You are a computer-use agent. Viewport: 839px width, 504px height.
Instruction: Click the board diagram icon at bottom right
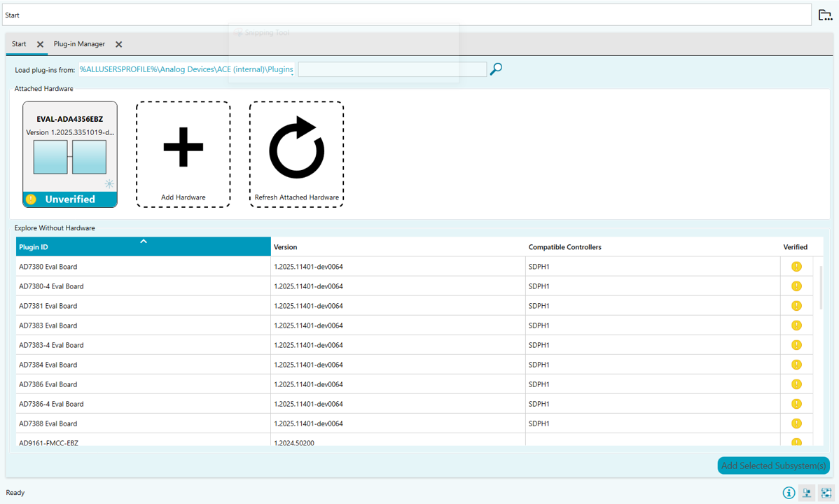825,493
